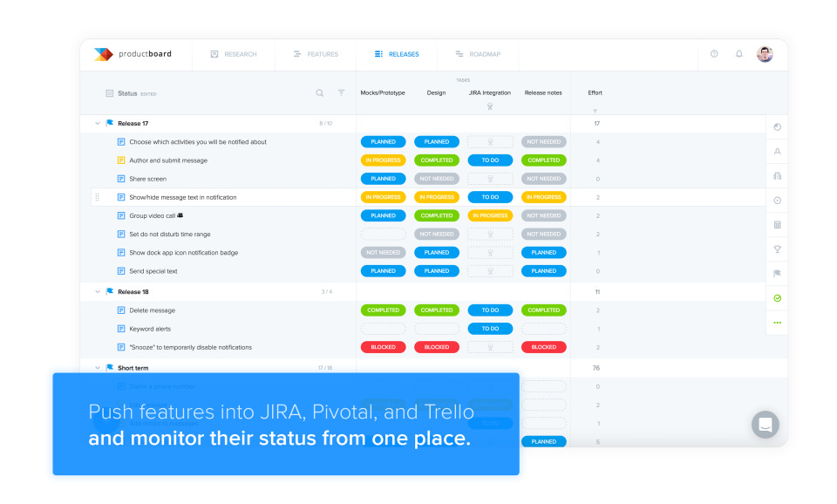Viewport: 837px width, 504px height.
Task: Click the Design column header
Action: pos(436,93)
